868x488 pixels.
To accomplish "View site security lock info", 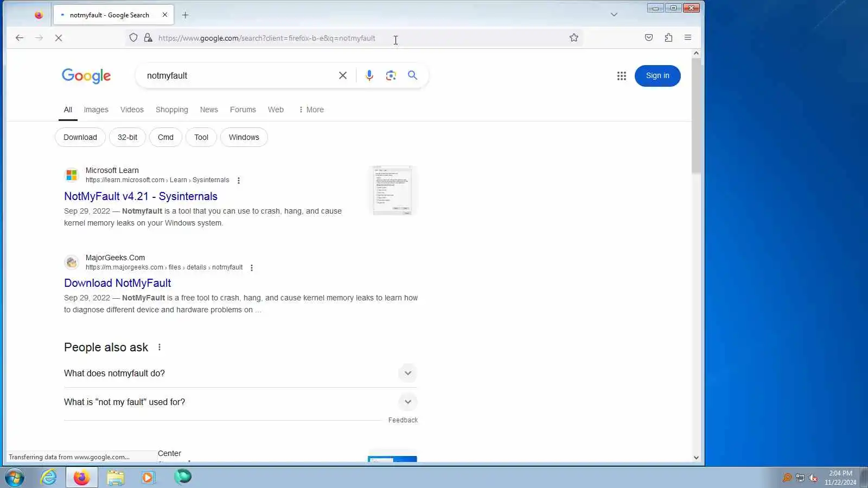I will click(x=148, y=38).
